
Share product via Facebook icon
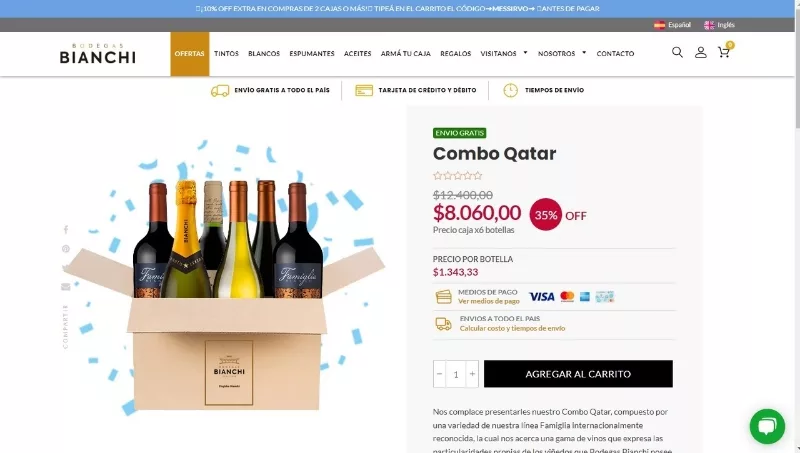point(66,230)
